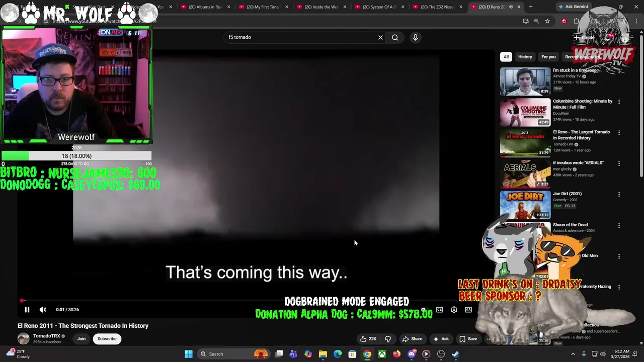Run the search with the magnifier button
The width and height of the screenshot is (644, 362).
pos(395,37)
